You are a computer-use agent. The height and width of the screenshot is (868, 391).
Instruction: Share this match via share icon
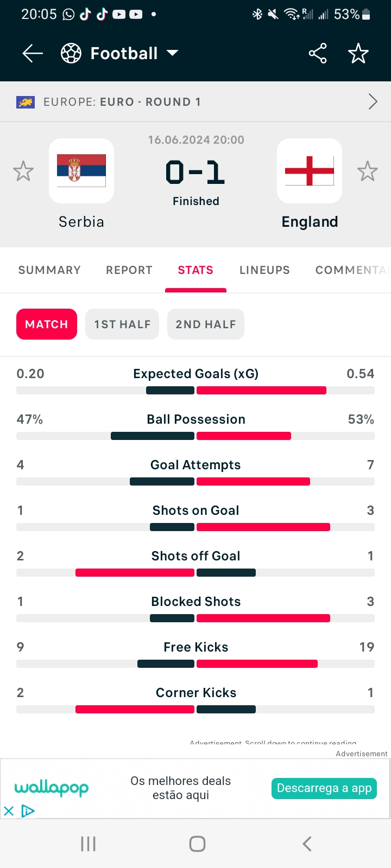318,53
